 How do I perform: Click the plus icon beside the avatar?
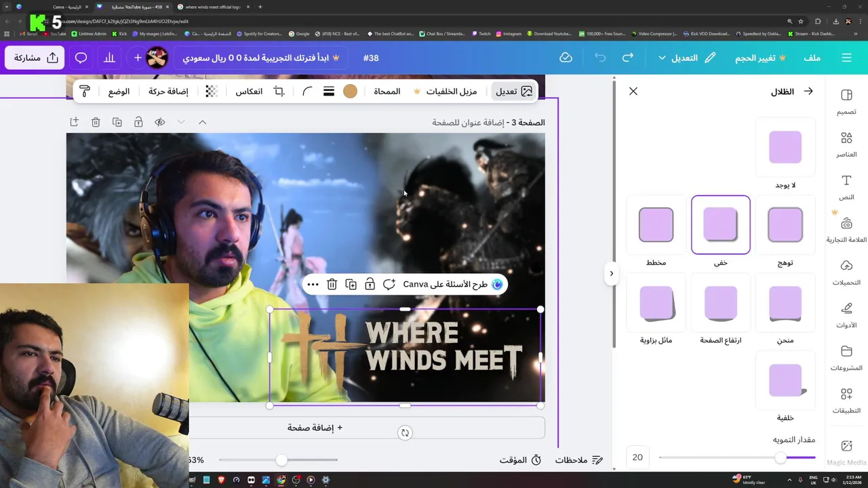click(x=138, y=58)
